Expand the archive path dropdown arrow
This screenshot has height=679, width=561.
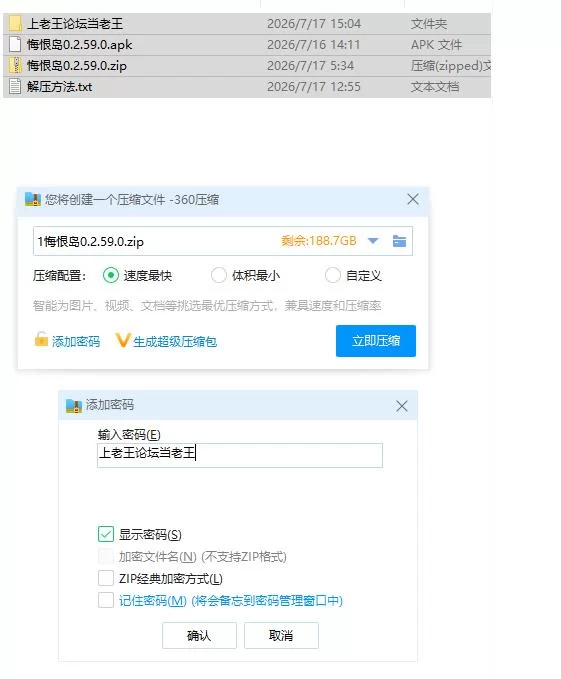tap(373, 241)
